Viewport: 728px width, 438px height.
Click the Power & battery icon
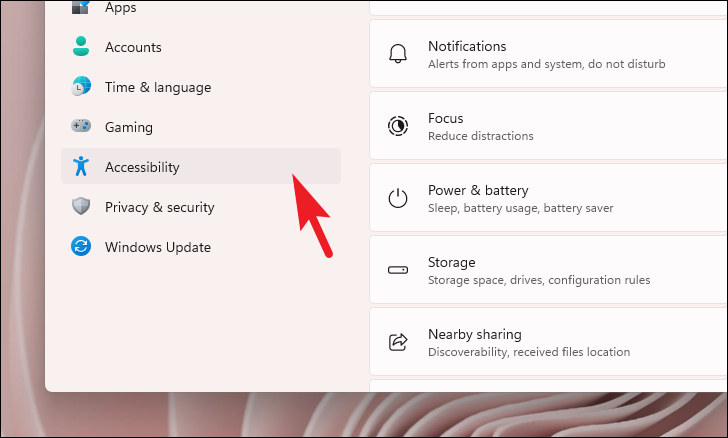tap(398, 198)
